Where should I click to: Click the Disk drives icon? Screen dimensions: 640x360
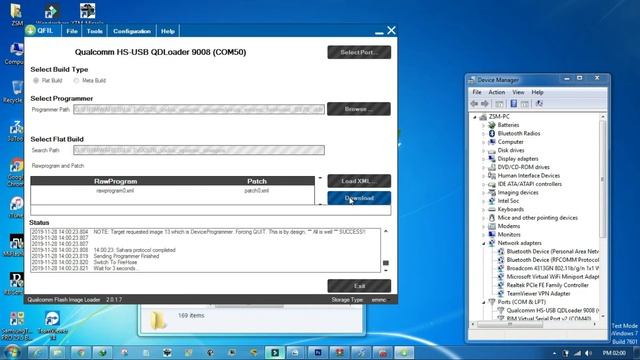pyautogui.click(x=492, y=150)
